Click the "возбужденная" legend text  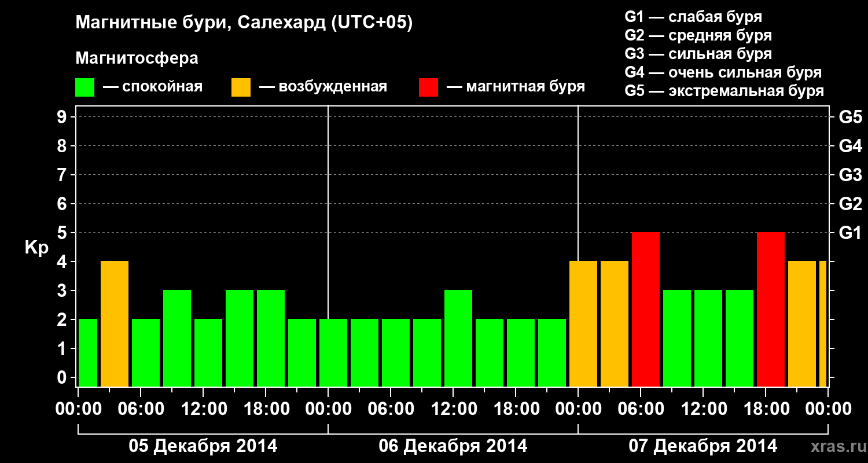pyautogui.click(x=333, y=87)
